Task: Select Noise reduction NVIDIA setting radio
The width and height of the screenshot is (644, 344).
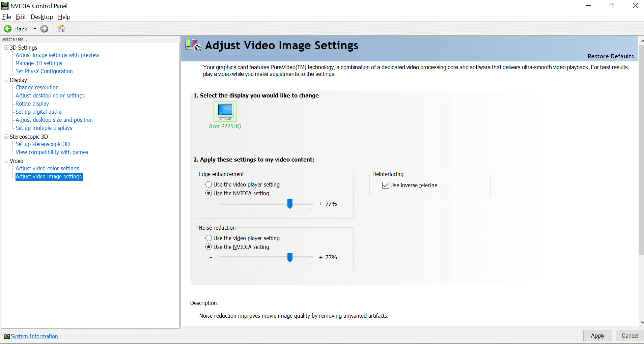Action: click(x=208, y=247)
